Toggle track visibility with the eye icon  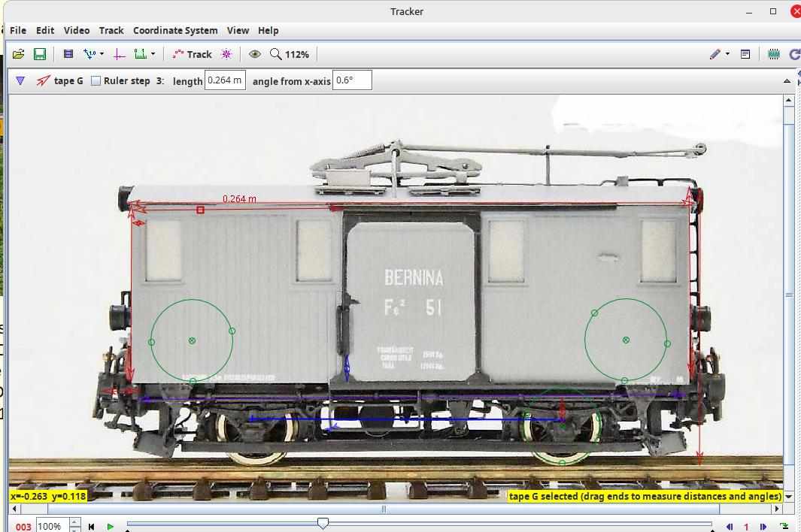point(255,53)
